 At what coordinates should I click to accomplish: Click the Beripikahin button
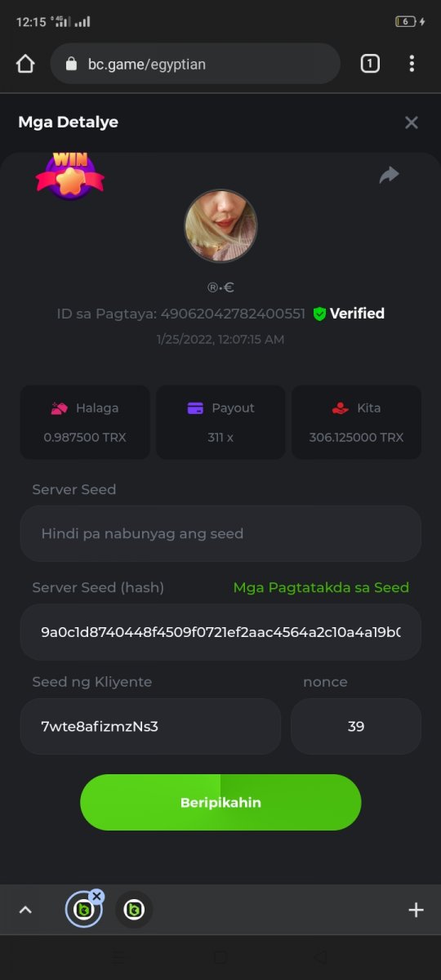[220, 802]
